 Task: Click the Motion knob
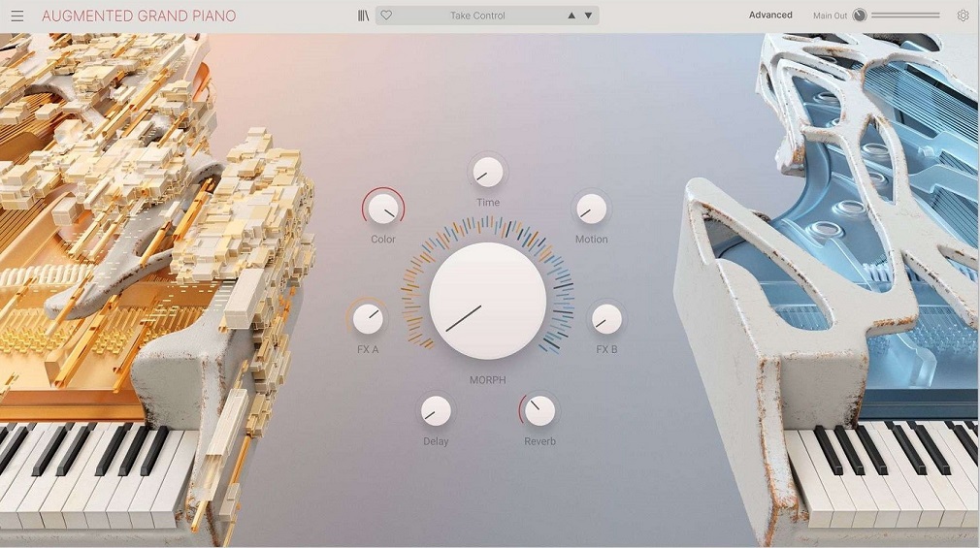[591, 209]
